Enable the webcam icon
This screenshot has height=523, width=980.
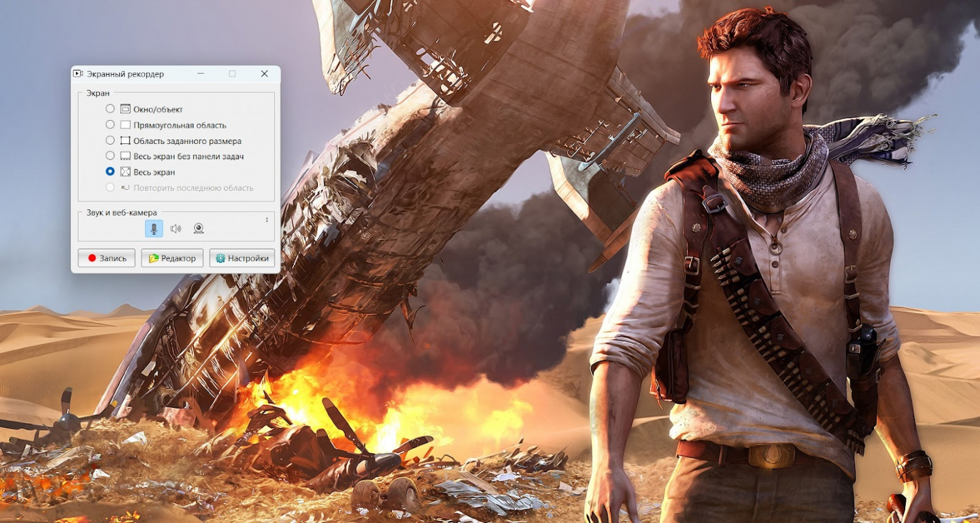coord(199,229)
